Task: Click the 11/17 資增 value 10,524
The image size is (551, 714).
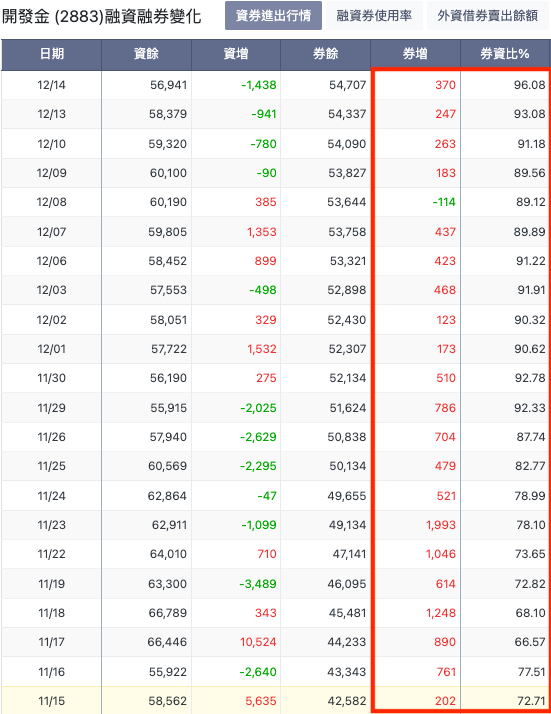Action: point(258,642)
